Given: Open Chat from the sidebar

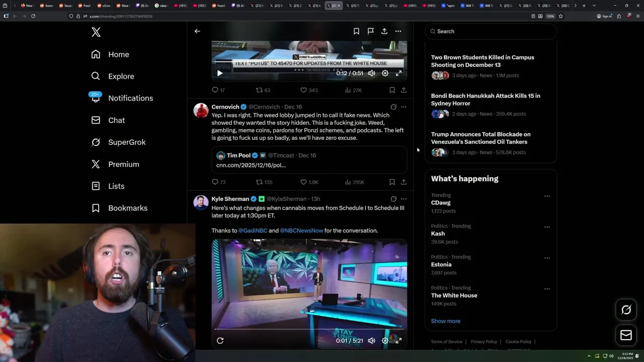Looking at the screenshot, I should click(108, 120).
